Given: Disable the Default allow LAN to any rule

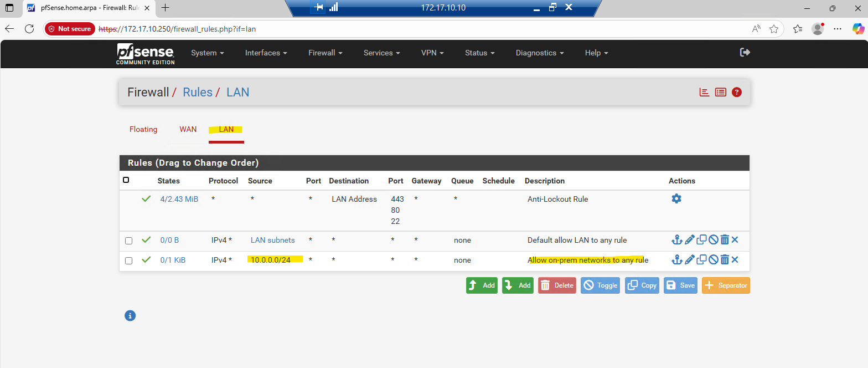Looking at the screenshot, I should pos(713,240).
